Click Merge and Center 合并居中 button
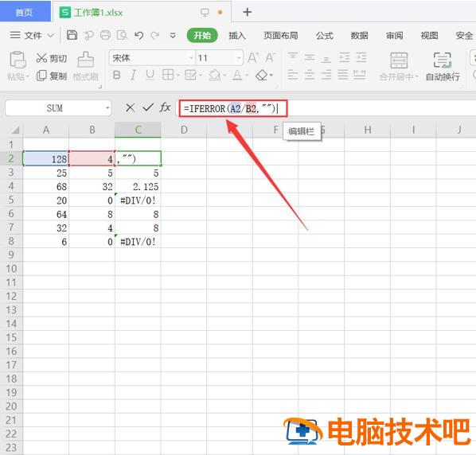476x455 pixels. pos(399,66)
